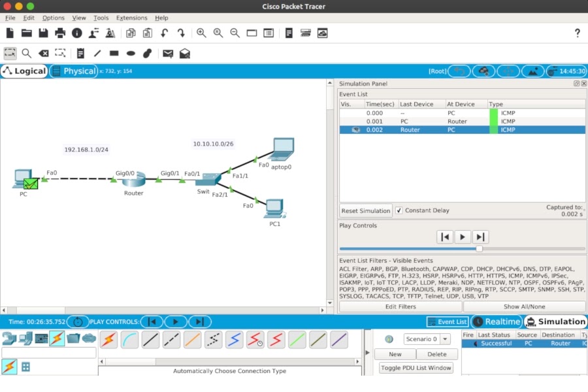The image size is (588, 392).
Task: Pick the Draw Ellipse tool
Action: tap(131, 54)
